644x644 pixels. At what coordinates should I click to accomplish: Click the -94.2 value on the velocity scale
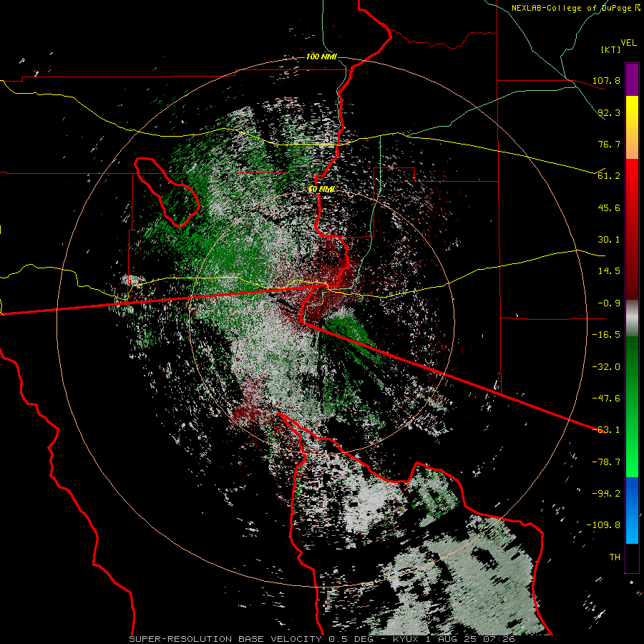[x=606, y=494]
